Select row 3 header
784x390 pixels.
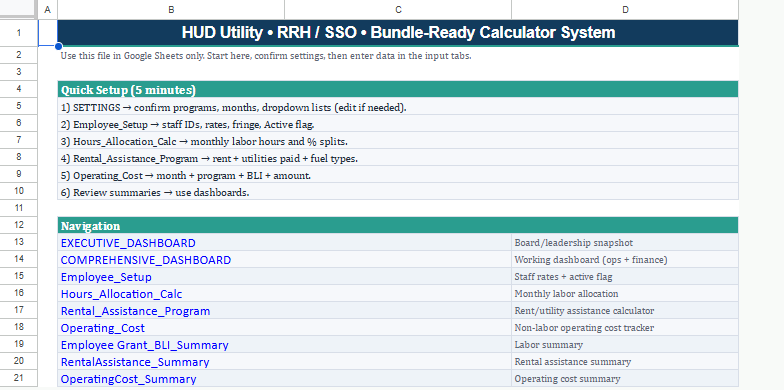tap(18, 72)
